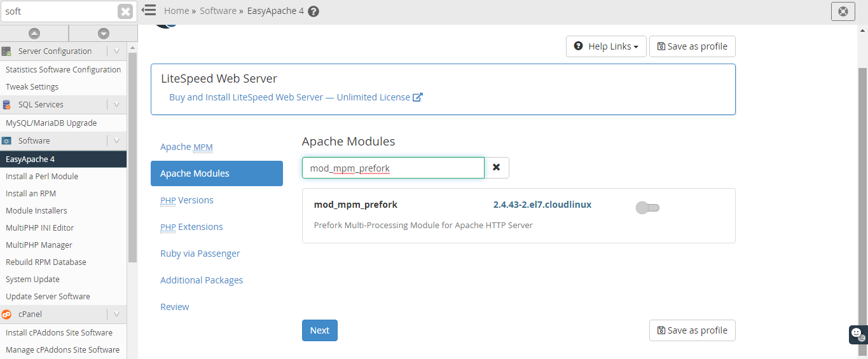
Task: Open Install a Perl Module
Action: pos(42,177)
